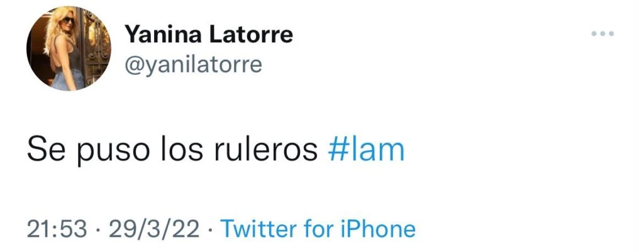The image size is (644, 252).
Task: Click the word ruleros in the tweet
Action: (x=266, y=151)
